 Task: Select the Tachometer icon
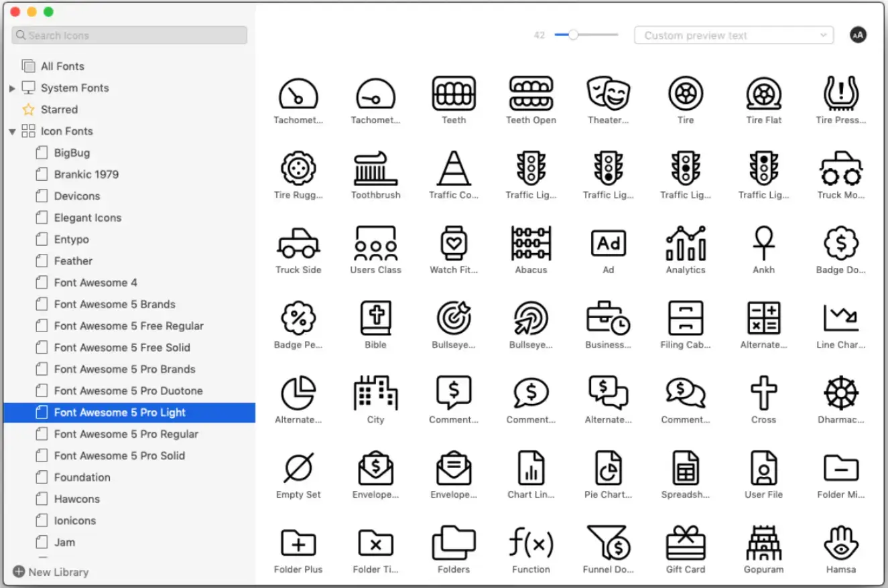tap(298, 94)
